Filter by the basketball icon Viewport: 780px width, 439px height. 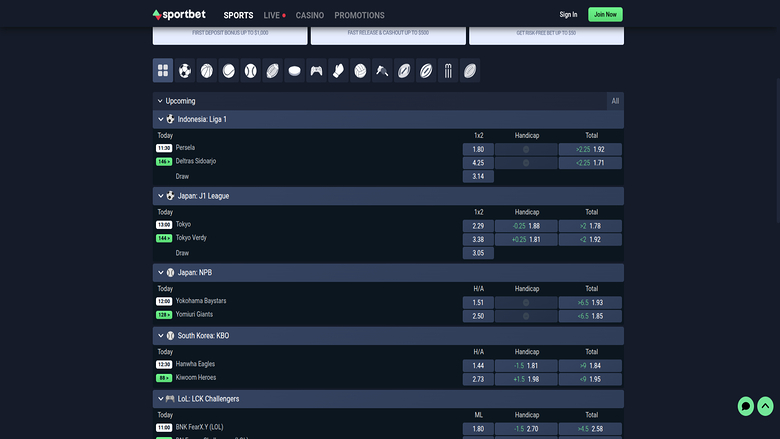point(206,71)
